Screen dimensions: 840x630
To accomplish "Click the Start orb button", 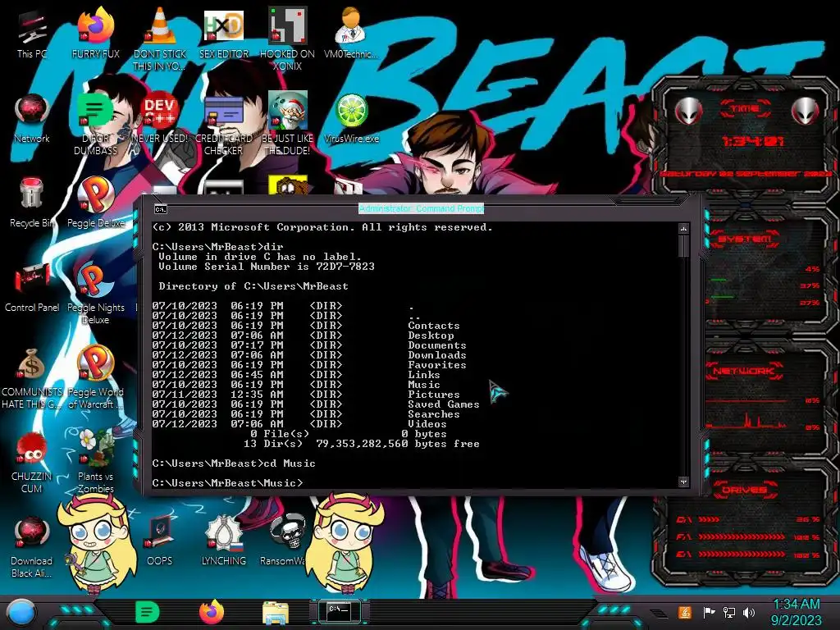I will click(x=21, y=613).
